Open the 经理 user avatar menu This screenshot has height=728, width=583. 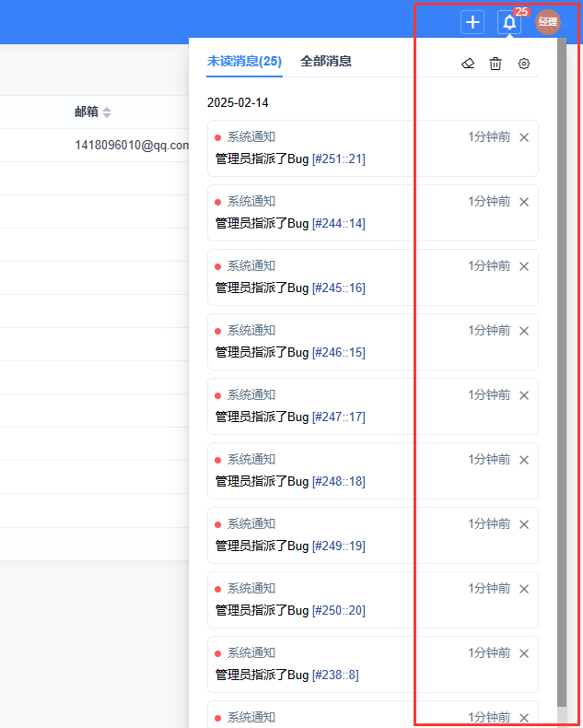pos(548,22)
